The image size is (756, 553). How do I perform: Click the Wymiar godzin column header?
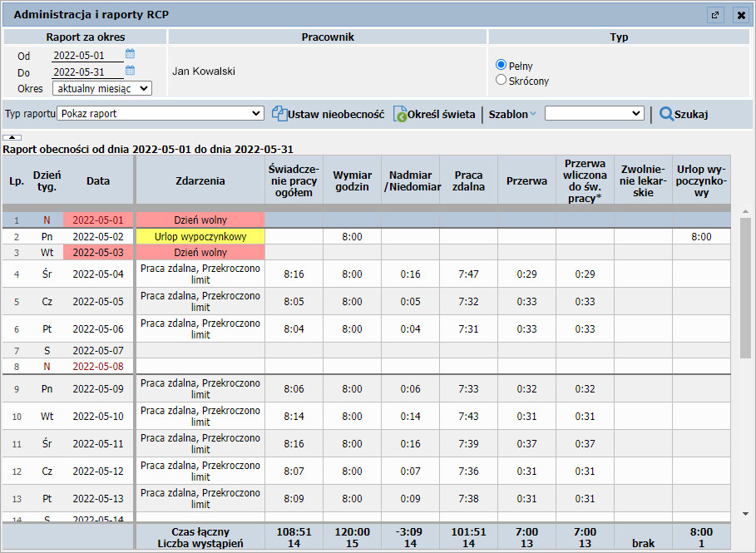pos(352,180)
